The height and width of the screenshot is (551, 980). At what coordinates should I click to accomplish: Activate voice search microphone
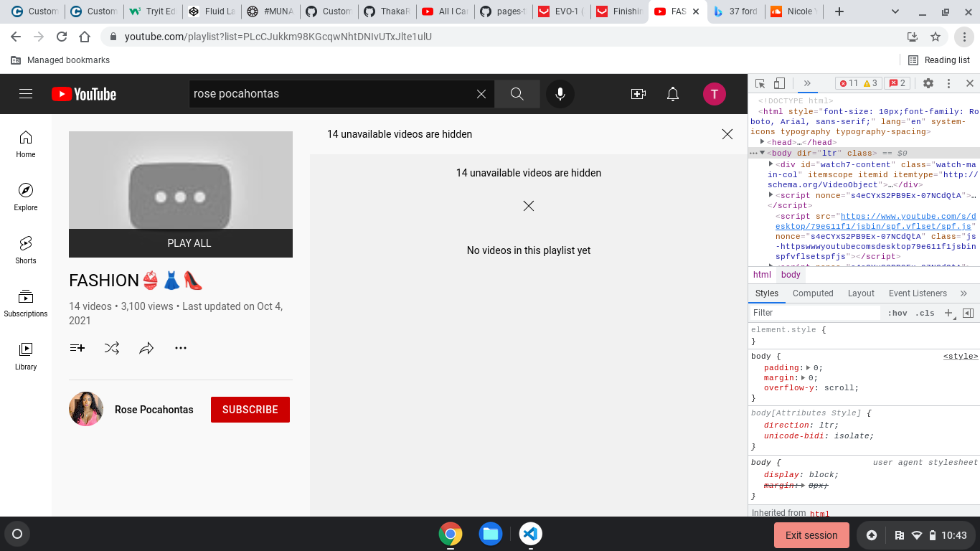coord(560,94)
